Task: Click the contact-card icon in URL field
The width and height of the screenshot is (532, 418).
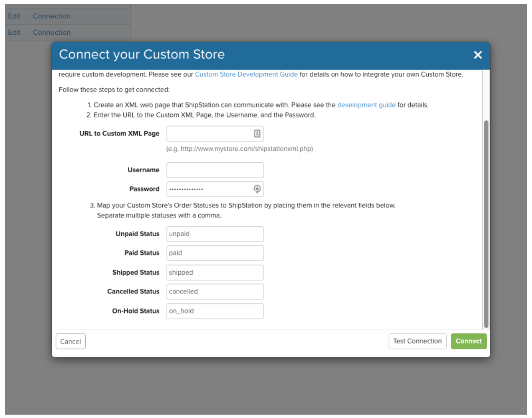Action: click(257, 133)
